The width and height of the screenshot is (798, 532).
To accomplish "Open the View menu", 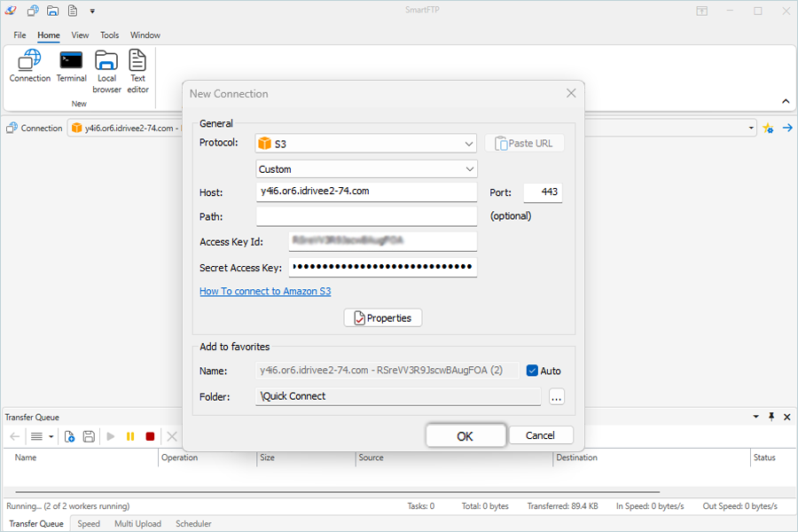I will tap(80, 35).
